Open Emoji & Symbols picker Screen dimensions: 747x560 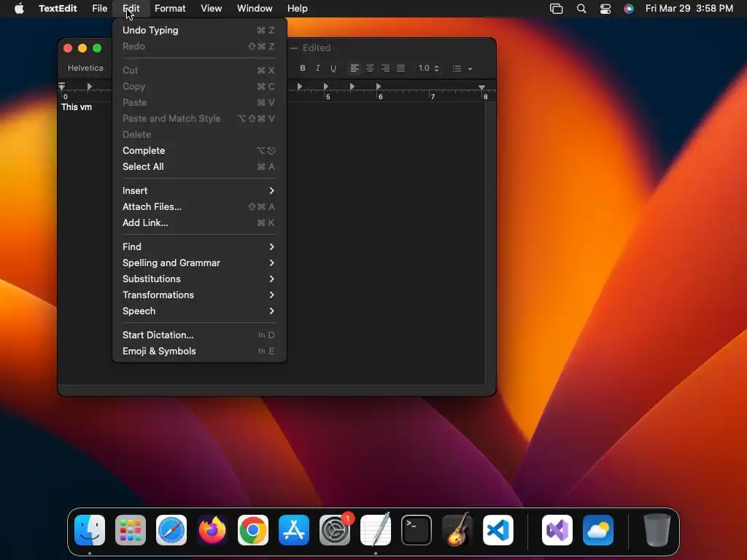(199, 351)
